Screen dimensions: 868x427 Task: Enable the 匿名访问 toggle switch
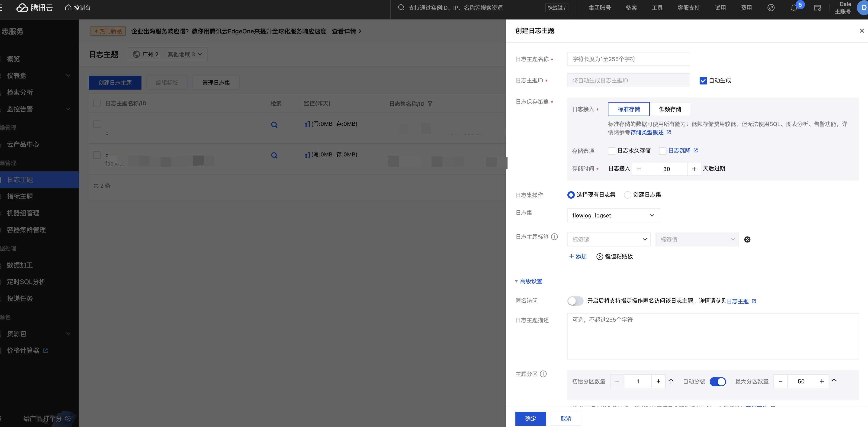(575, 301)
